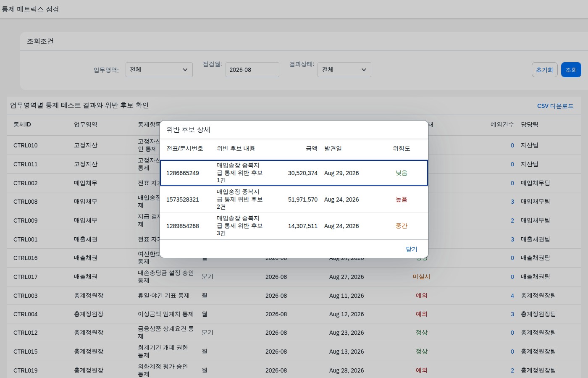
Task: Click the CTRL011 control ID
Action: pyautogui.click(x=26, y=164)
